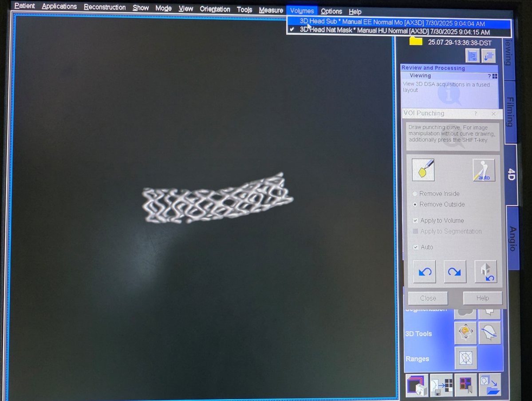Open the yellow patient folder icon
This screenshot has width=532, height=401.
click(416, 41)
